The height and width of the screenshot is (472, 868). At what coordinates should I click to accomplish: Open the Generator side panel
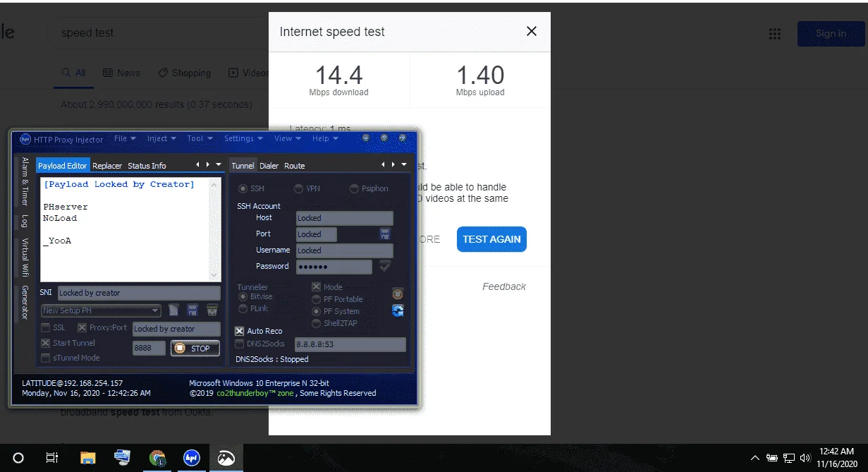(25, 302)
